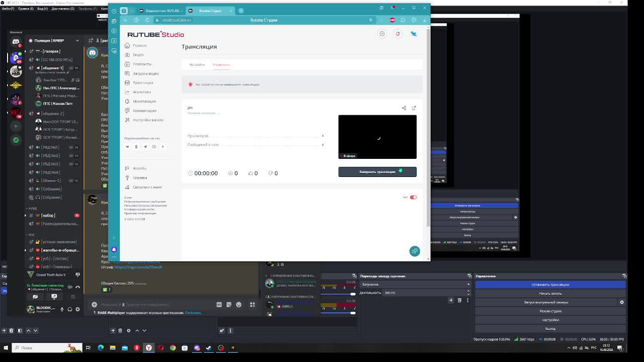Switch to the Настройки tab

(x=197, y=65)
